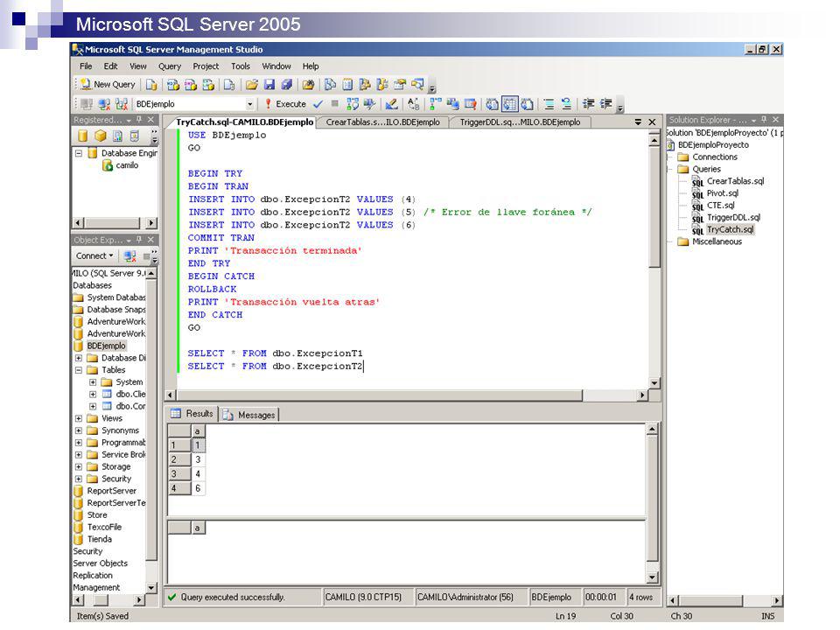Toggle Results to Grid mode

[509, 104]
